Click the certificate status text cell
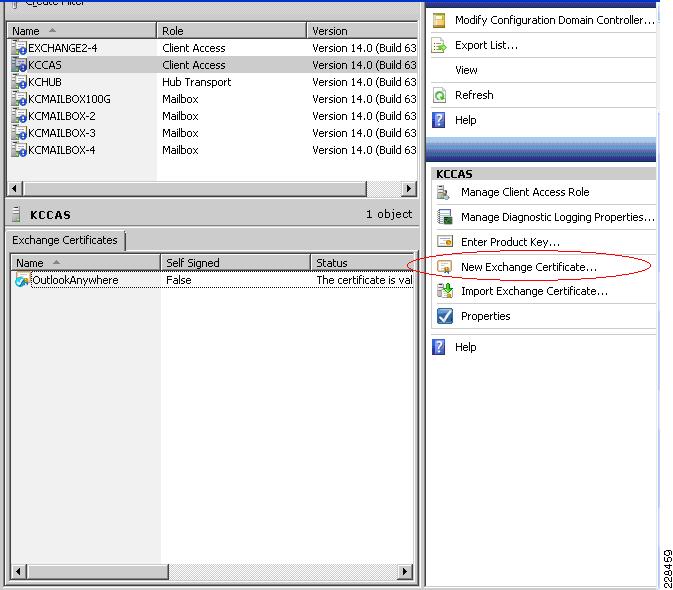This screenshot has width=673, height=590. click(364, 280)
